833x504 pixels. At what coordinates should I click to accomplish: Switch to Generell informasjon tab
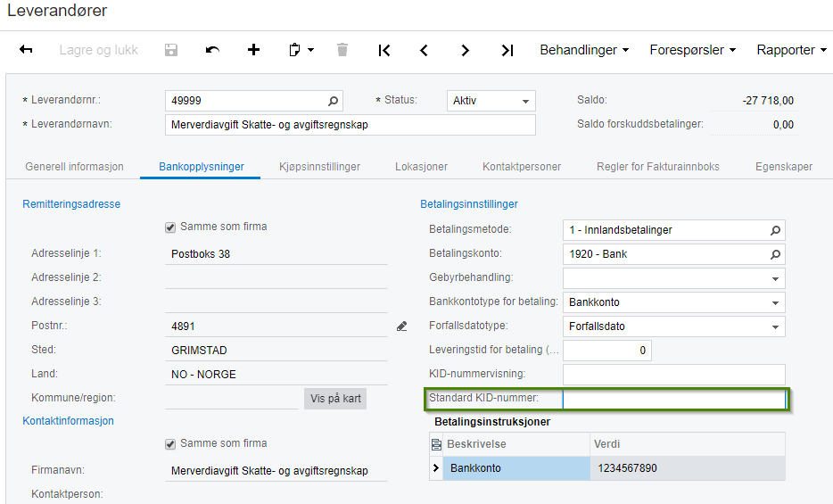(74, 167)
